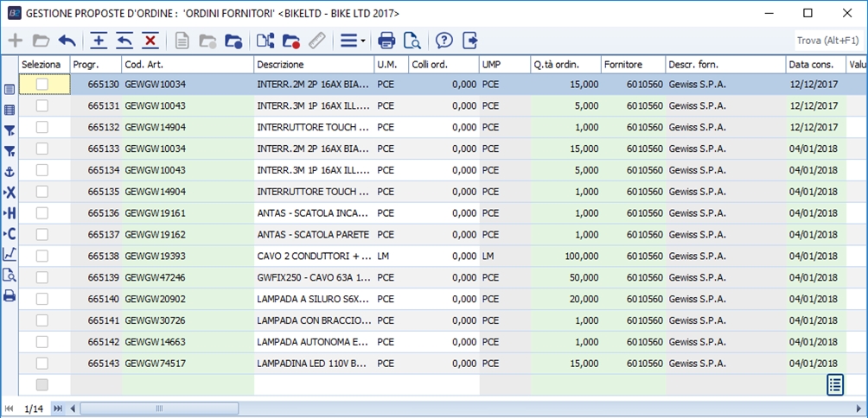Click the blue undo arrow in toolbar
The image size is (868, 418).
pyautogui.click(x=67, y=41)
